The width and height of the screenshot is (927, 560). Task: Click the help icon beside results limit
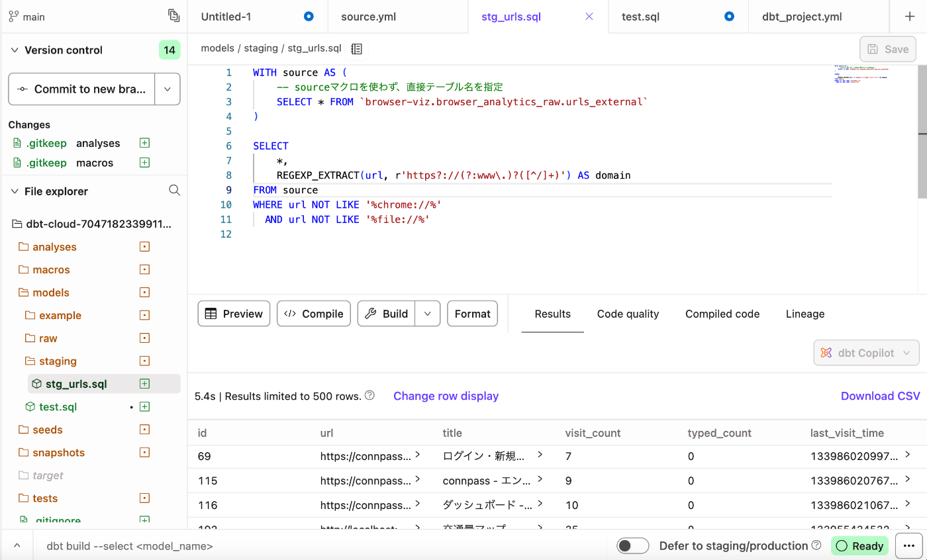(370, 396)
